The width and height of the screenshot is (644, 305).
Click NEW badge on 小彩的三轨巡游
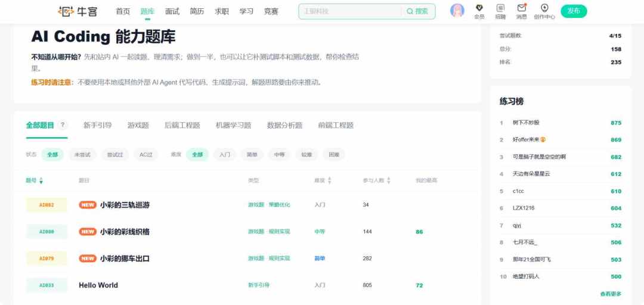88,205
